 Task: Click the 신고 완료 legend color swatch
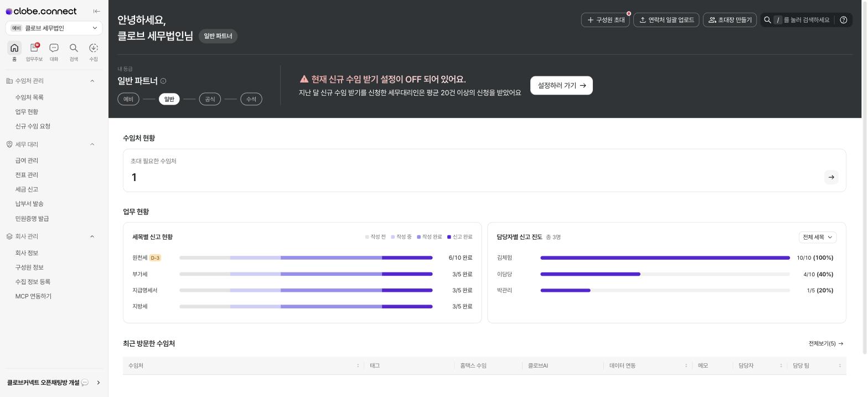tap(449, 237)
